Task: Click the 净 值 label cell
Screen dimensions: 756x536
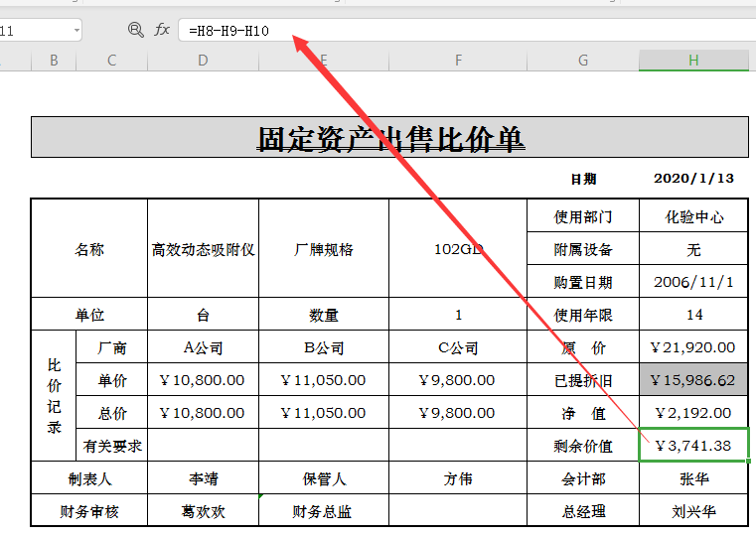Action: 583,413
